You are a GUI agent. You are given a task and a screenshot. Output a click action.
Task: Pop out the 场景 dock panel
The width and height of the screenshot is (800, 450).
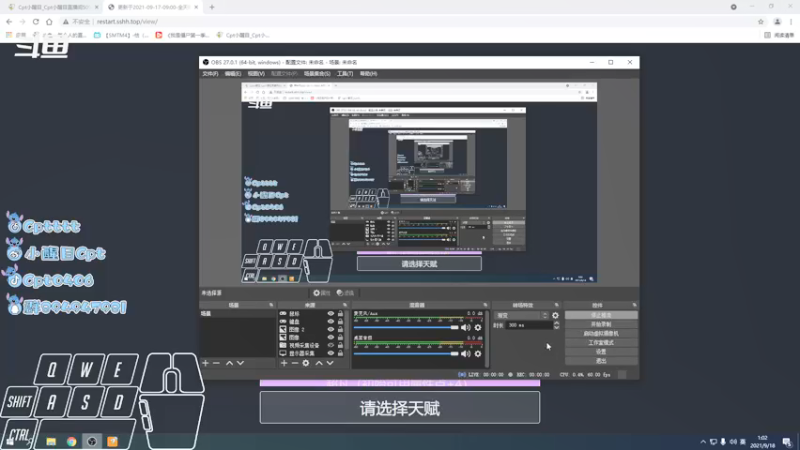coord(271,305)
